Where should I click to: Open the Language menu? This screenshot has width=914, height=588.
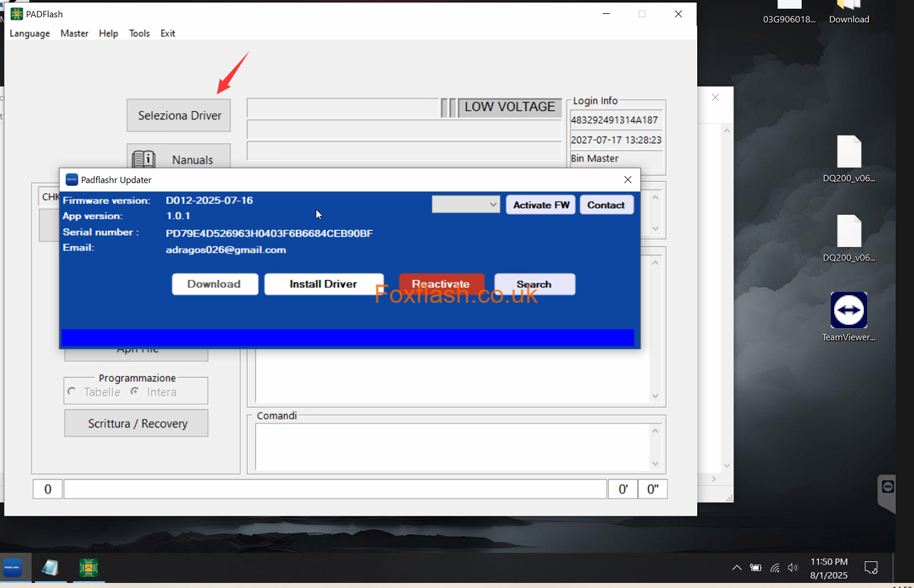[x=30, y=34]
